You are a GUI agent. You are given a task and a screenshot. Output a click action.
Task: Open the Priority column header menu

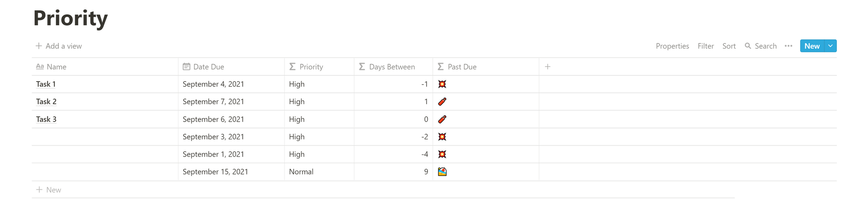pyautogui.click(x=319, y=66)
